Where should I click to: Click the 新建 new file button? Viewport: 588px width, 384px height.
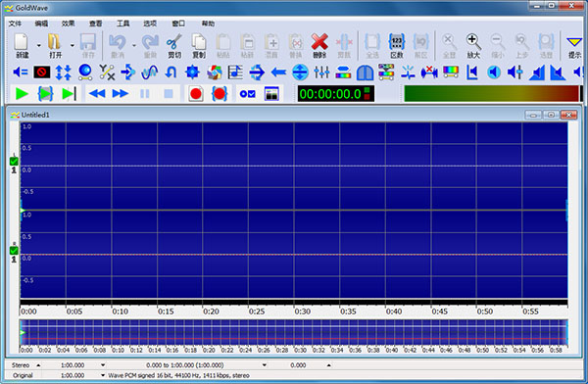point(22,46)
